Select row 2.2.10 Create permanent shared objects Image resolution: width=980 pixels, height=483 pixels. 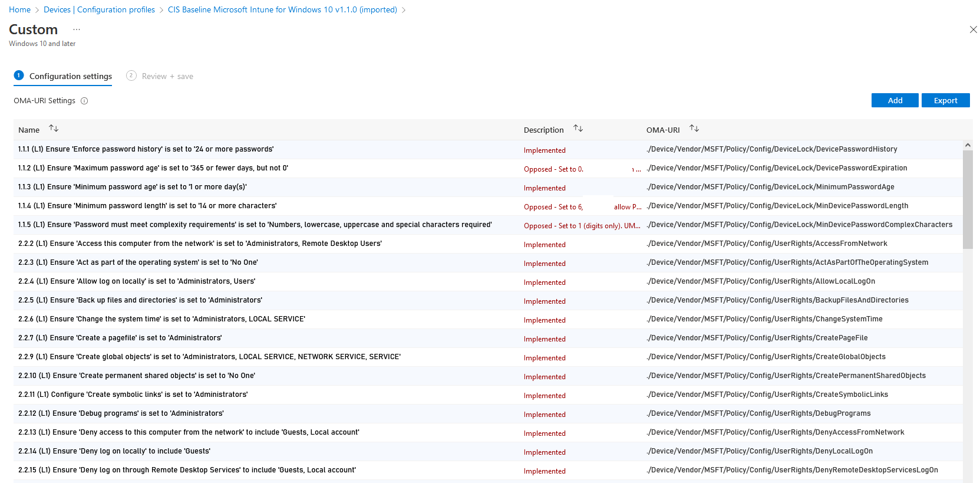tap(489, 376)
